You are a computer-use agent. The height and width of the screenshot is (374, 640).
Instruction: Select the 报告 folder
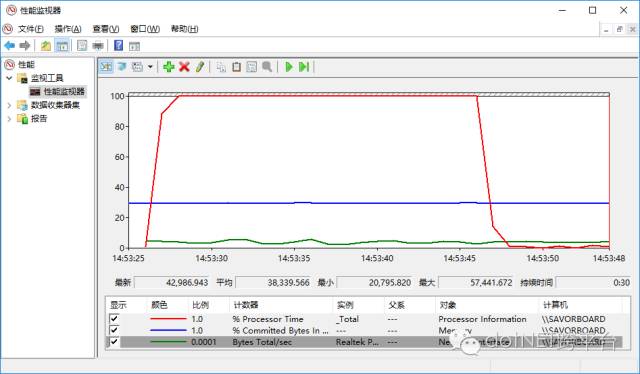(x=39, y=119)
